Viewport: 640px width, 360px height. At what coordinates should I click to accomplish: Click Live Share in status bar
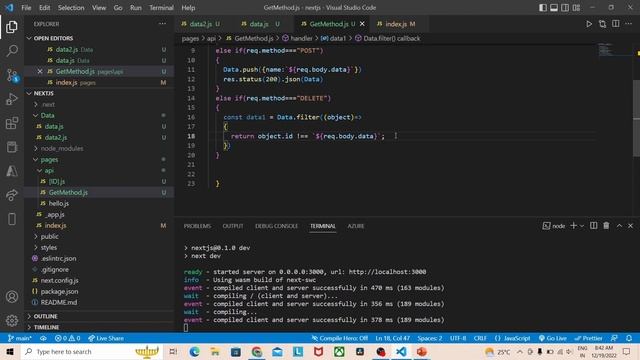pyautogui.click(x=106, y=338)
